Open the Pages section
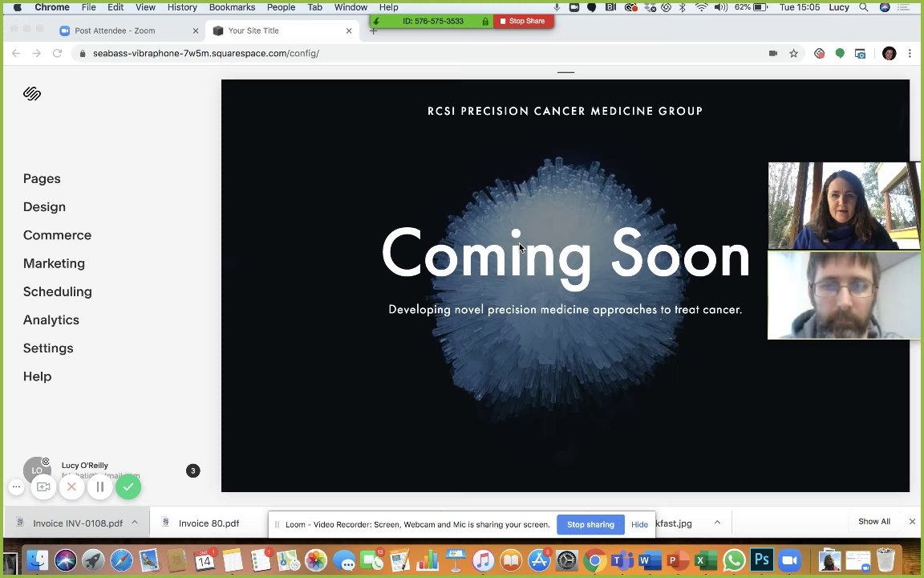 [x=42, y=179]
